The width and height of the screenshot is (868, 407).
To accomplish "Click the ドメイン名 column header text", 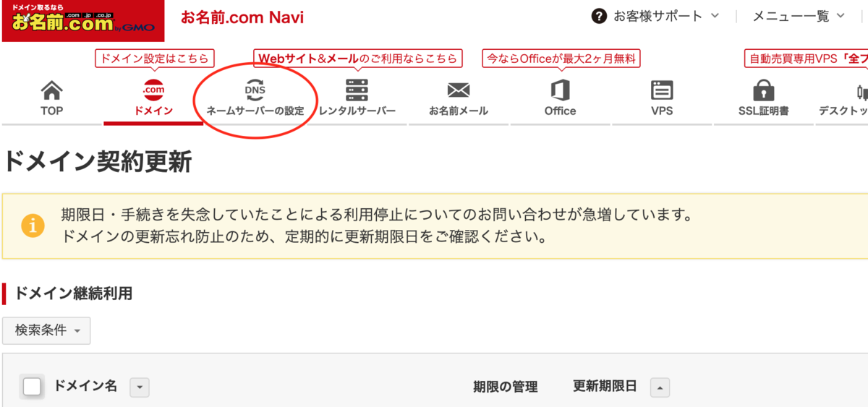I will (x=86, y=386).
